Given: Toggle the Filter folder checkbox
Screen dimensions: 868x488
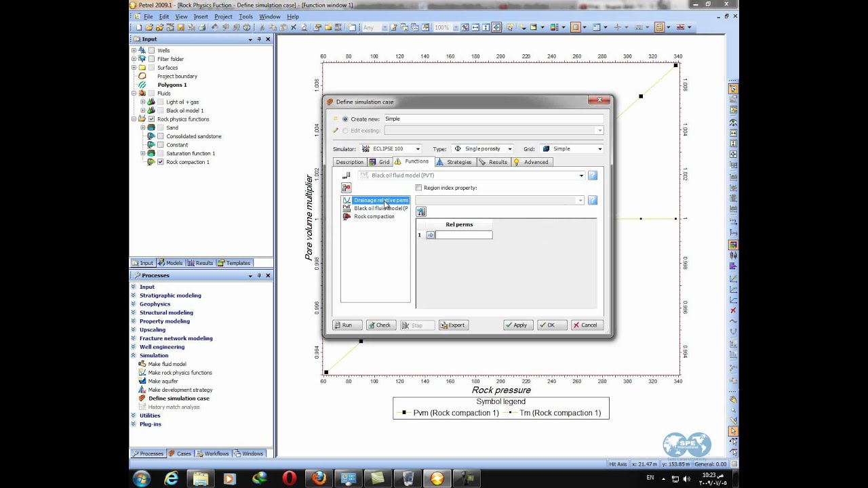Looking at the screenshot, I should click(x=151, y=59).
